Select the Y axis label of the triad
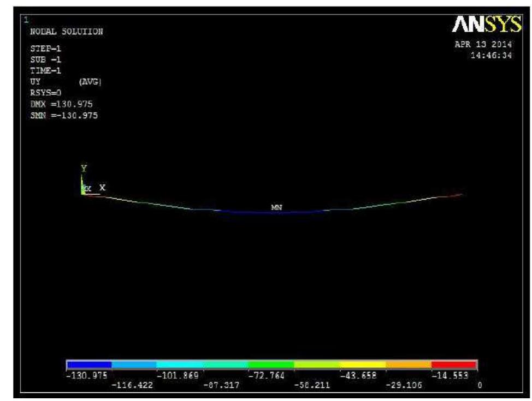The width and height of the screenshot is (532, 401). [x=84, y=168]
